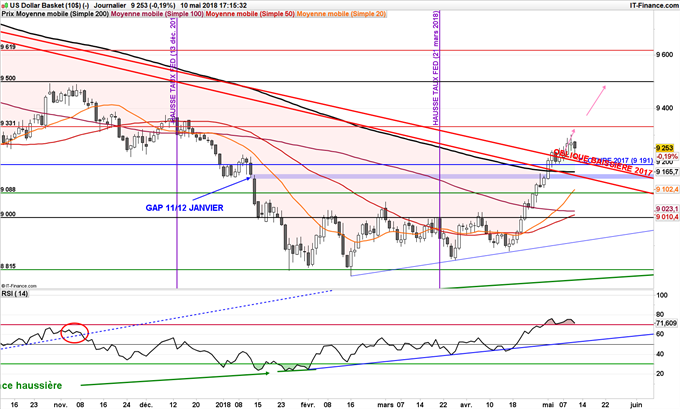Click the yellow 9 253 current price tag
This screenshot has height=409, width=680.
(664, 148)
